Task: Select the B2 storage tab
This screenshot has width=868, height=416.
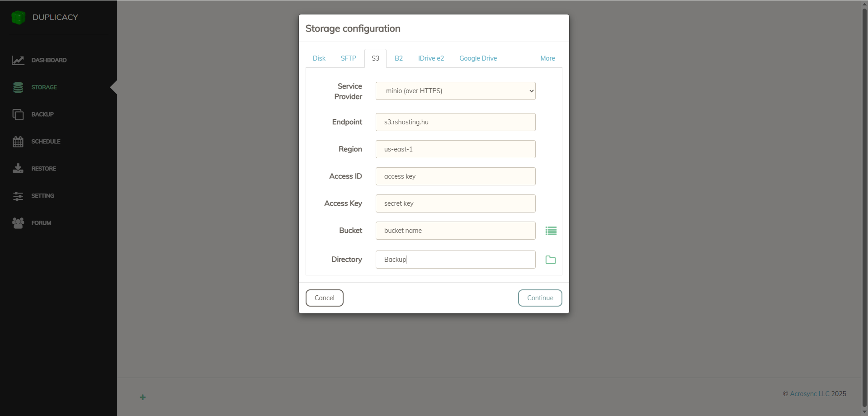Action: pos(398,58)
